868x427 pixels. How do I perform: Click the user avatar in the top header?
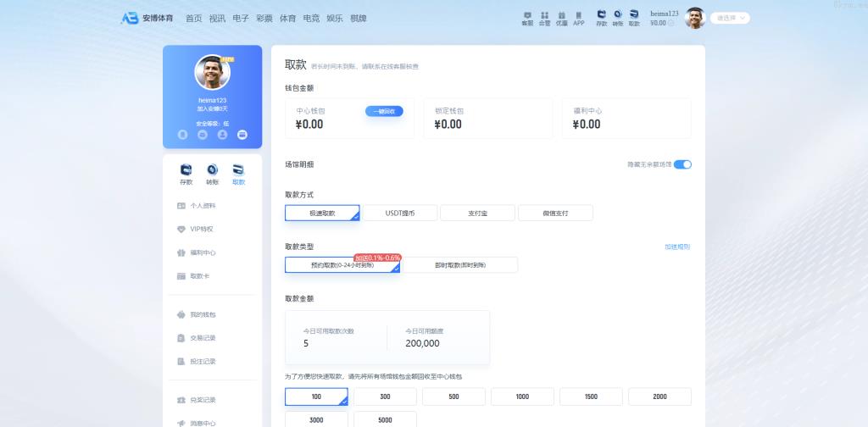(695, 18)
